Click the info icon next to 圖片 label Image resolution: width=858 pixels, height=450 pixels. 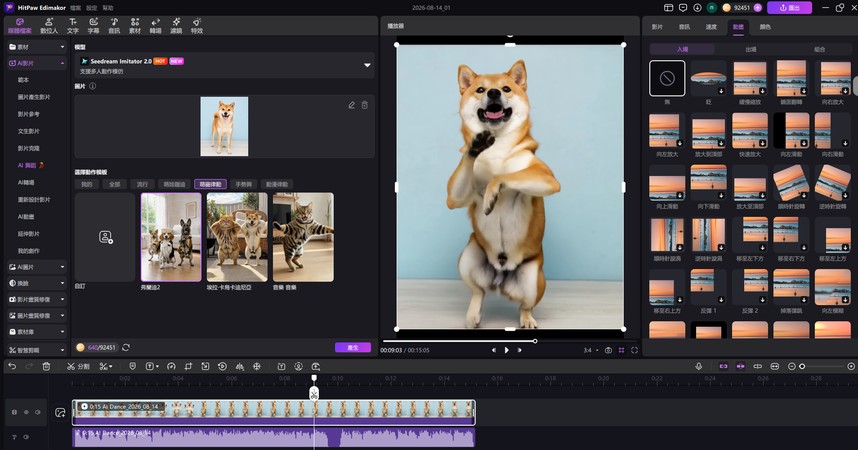pyautogui.click(x=92, y=86)
